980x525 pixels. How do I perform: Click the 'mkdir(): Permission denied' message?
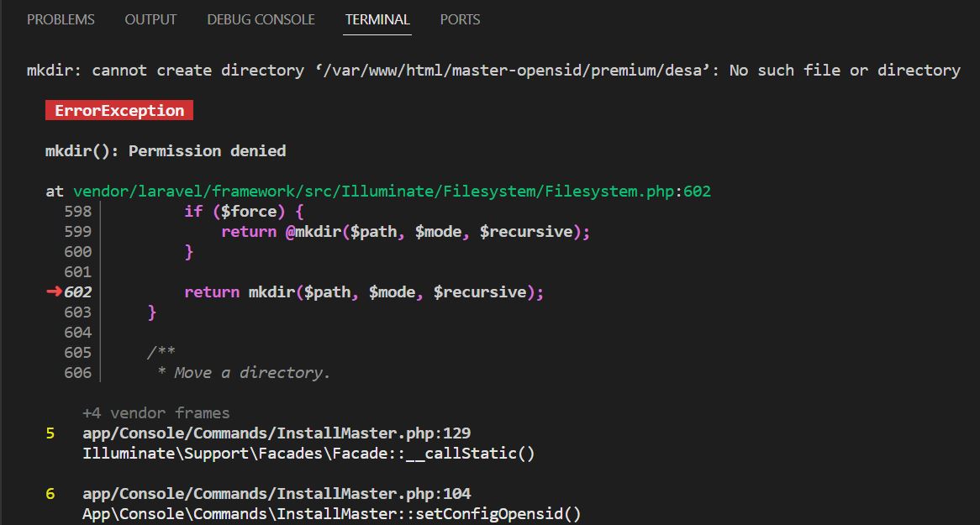pos(166,151)
